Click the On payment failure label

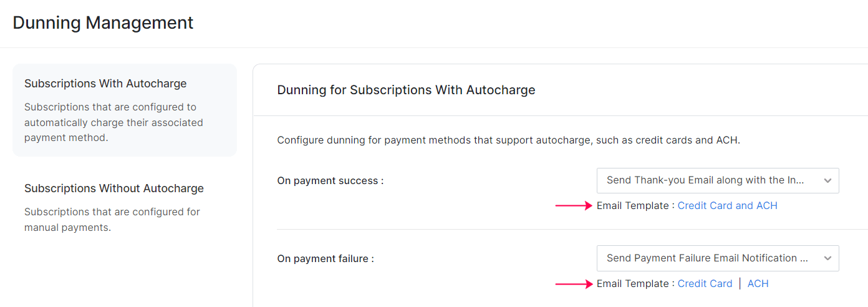click(x=325, y=258)
